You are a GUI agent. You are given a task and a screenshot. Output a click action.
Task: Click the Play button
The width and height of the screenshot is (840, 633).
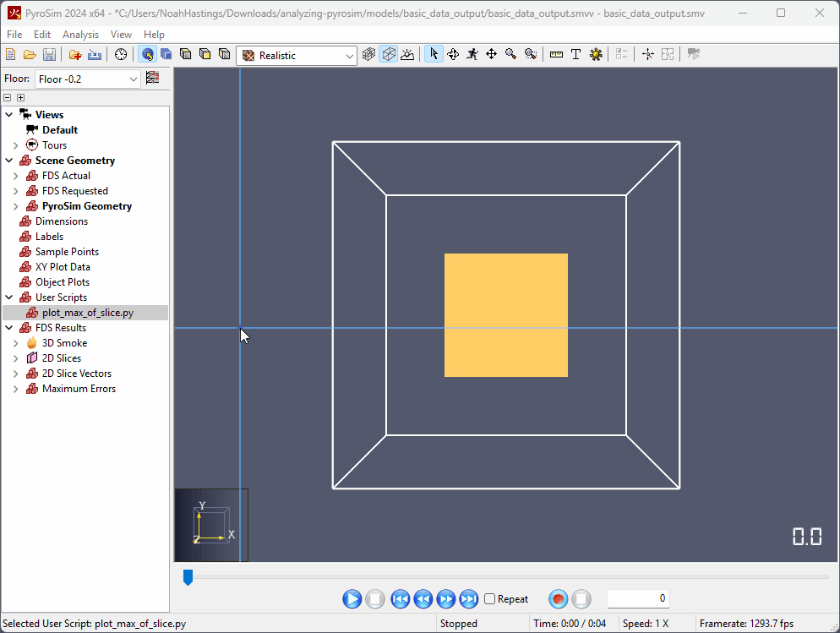pos(352,598)
